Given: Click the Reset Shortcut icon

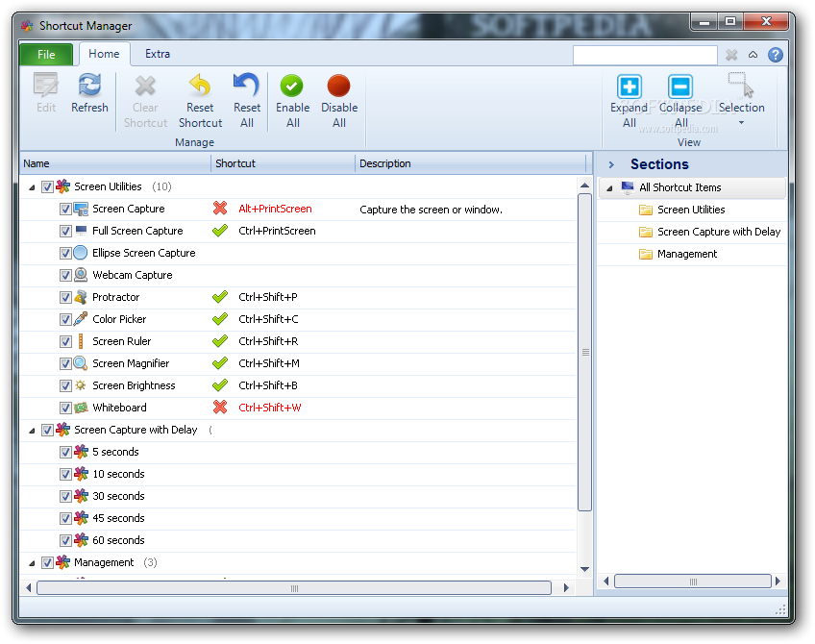Looking at the screenshot, I should (200, 86).
